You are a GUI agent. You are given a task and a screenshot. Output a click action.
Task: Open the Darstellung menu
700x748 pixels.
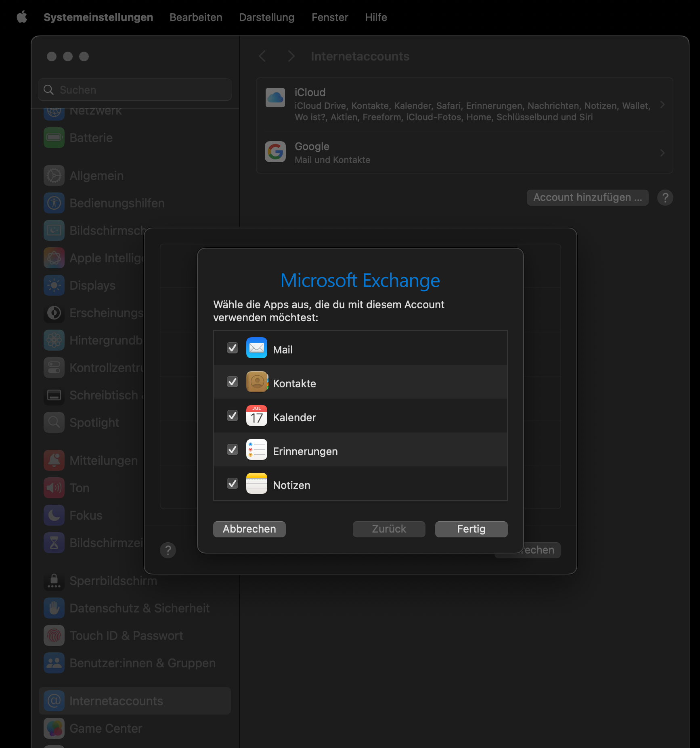(x=266, y=17)
